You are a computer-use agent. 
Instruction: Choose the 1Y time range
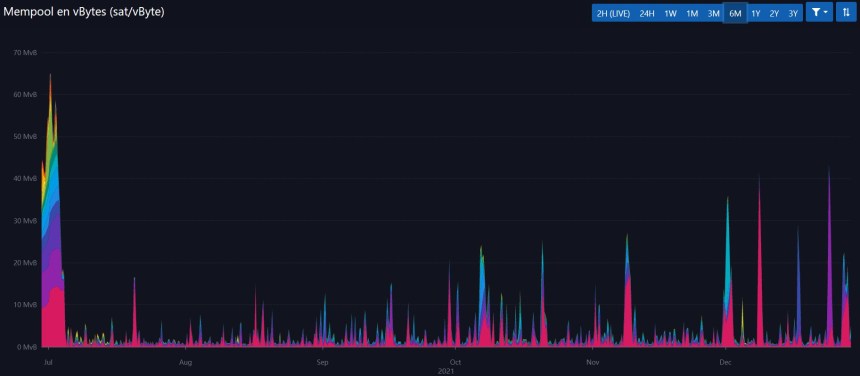point(755,13)
